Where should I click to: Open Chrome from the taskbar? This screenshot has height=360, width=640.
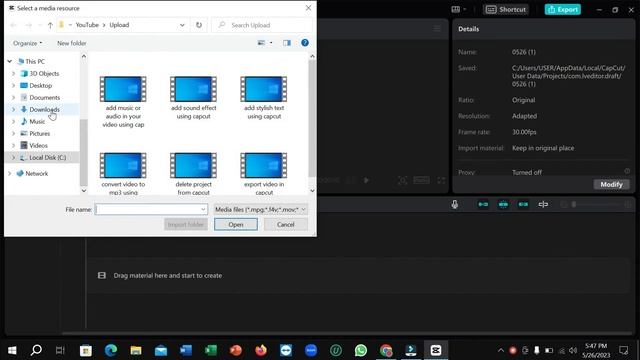click(386, 350)
